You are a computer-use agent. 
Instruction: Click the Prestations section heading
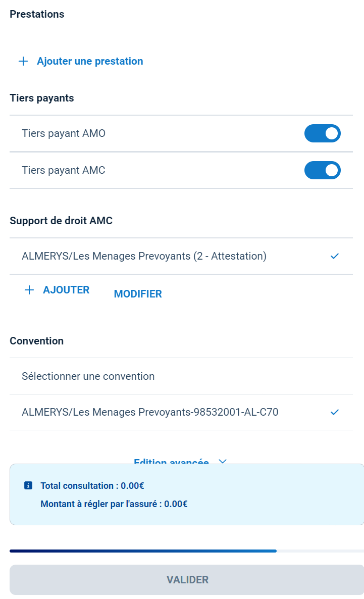(x=37, y=14)
